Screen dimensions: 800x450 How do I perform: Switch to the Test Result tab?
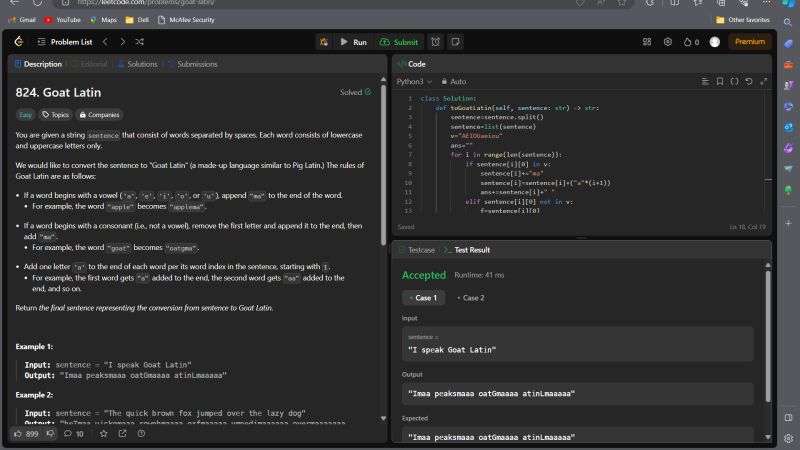point(467,250)
